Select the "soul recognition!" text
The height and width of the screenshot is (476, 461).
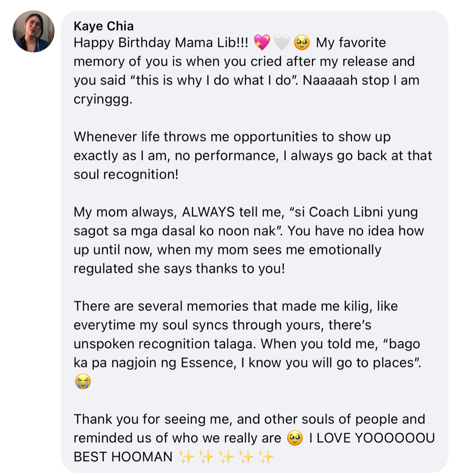pyautogui.click(x=126, y=175)
